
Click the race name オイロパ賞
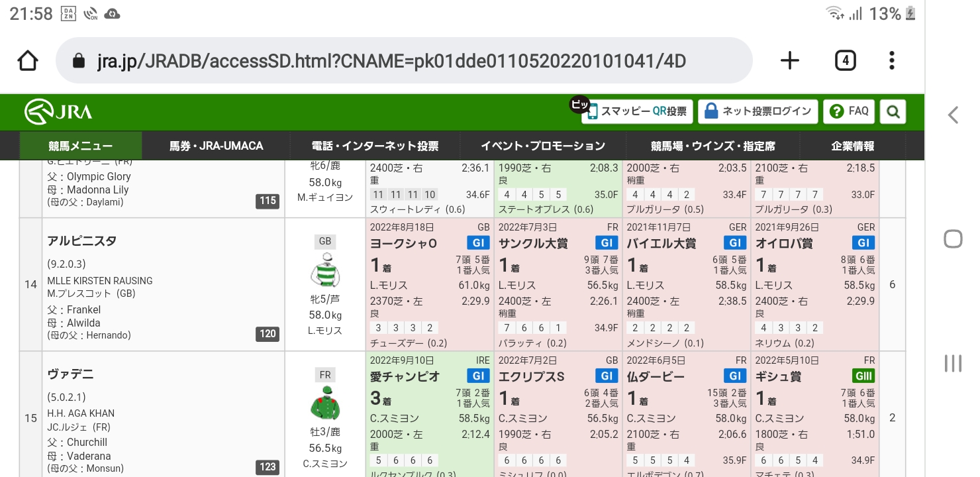pyautogui.click(x=784, y=244)
